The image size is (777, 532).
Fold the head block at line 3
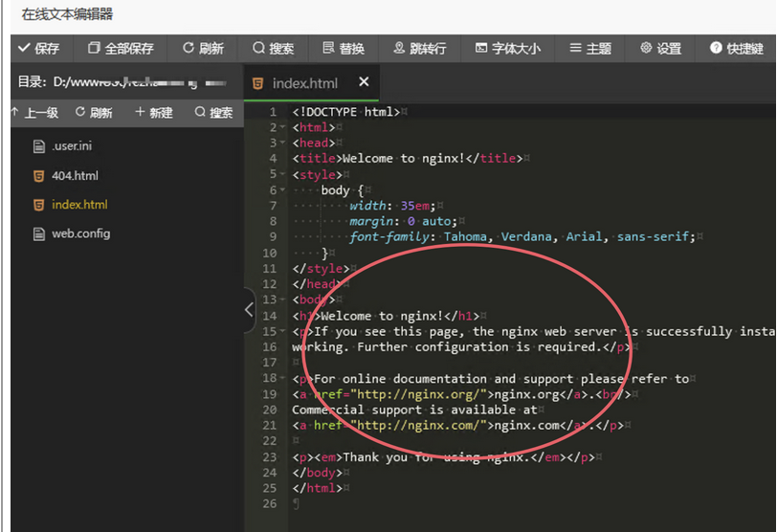pos(282,143)
